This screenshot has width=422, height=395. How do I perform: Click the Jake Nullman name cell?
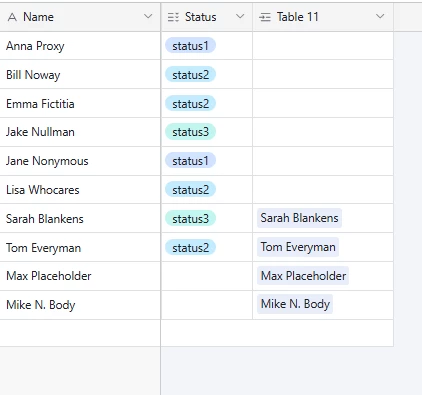click(80, 132)
